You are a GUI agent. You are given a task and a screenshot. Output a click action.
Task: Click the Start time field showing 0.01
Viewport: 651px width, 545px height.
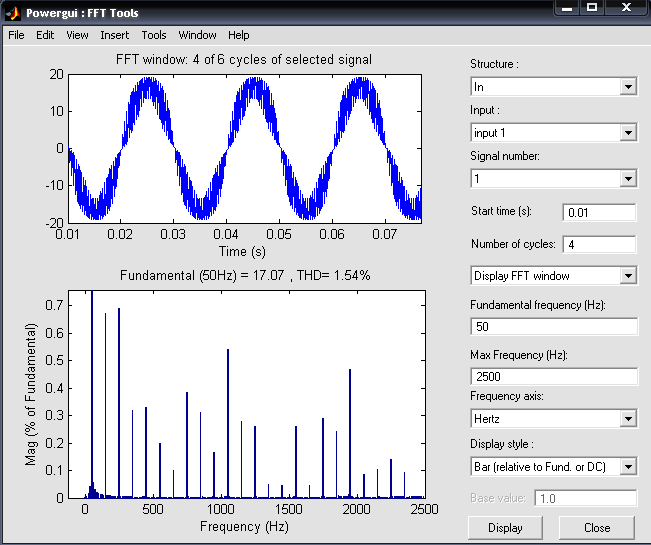click(599, 213)
